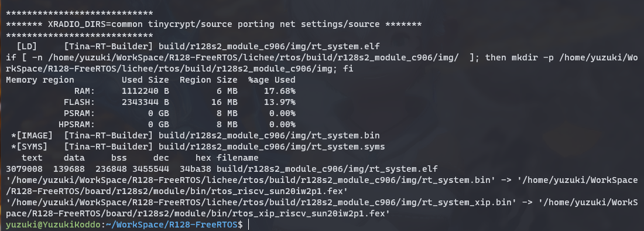This screenshot has height=231, width=644.
Task: Click the FLASH usage value 13.97%
Action: [x=282, y=102]
